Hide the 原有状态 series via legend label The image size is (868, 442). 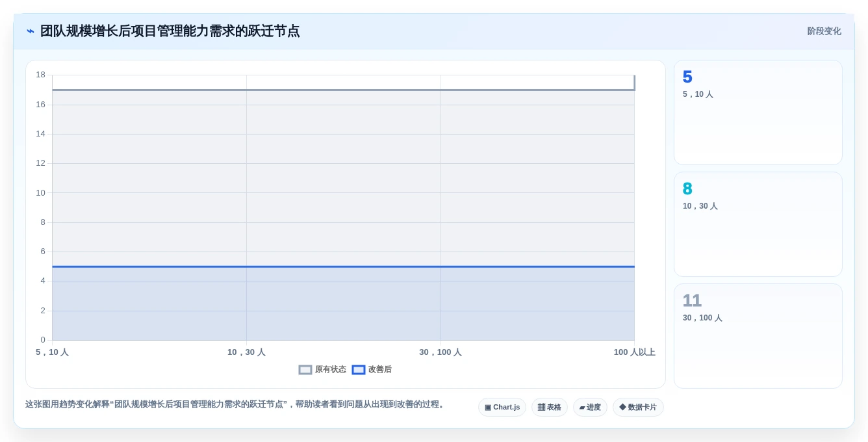[331, 370]
